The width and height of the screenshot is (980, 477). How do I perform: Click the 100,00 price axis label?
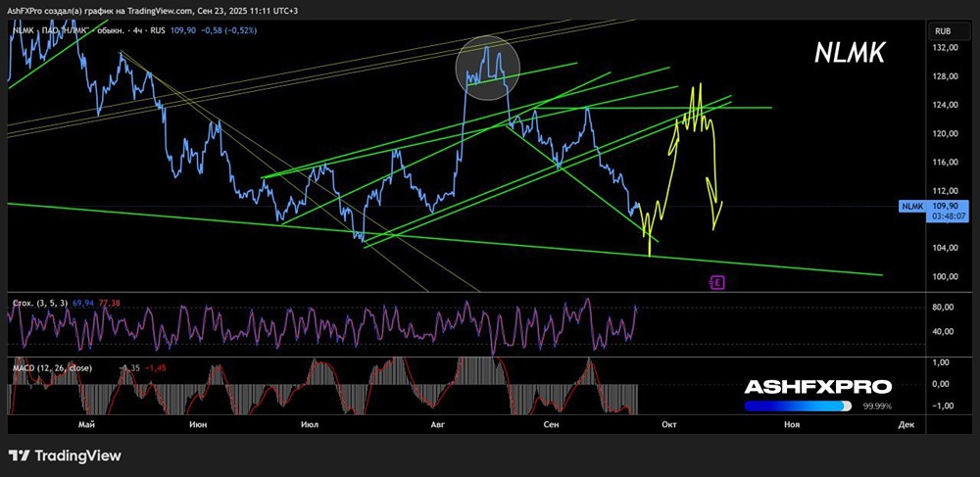tap(944, 276)
